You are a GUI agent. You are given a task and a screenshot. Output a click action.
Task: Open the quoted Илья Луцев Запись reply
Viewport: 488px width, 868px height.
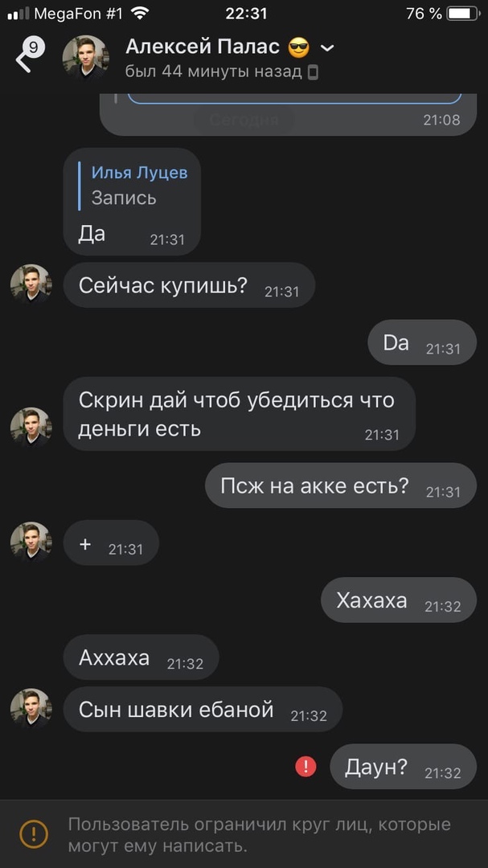133,186
